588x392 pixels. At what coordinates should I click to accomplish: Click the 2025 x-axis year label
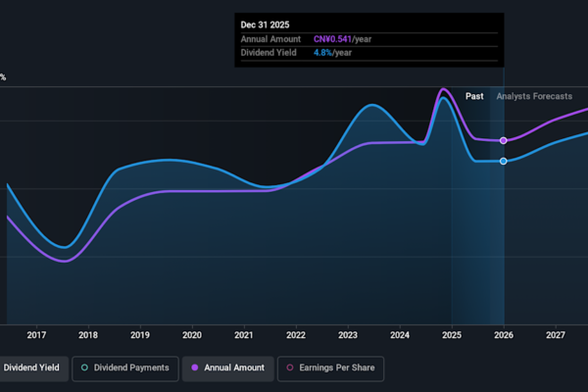pyautogui.click(x=452, y=335)
